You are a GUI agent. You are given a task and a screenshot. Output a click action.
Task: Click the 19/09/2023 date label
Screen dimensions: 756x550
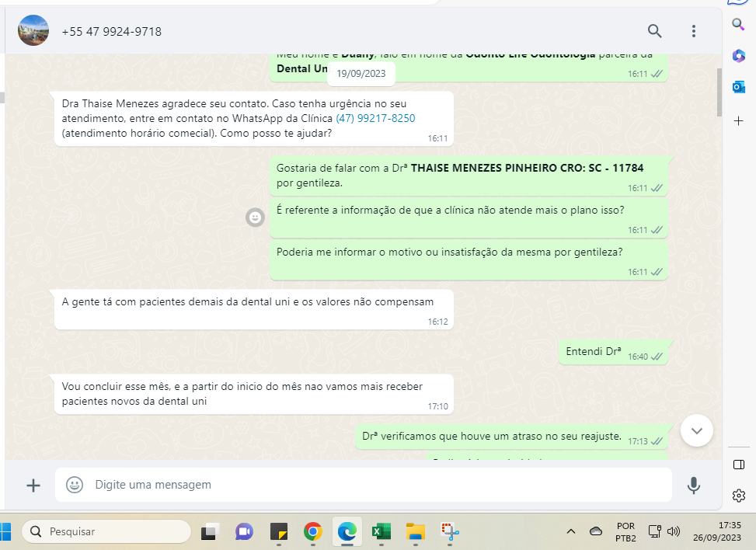361,74
